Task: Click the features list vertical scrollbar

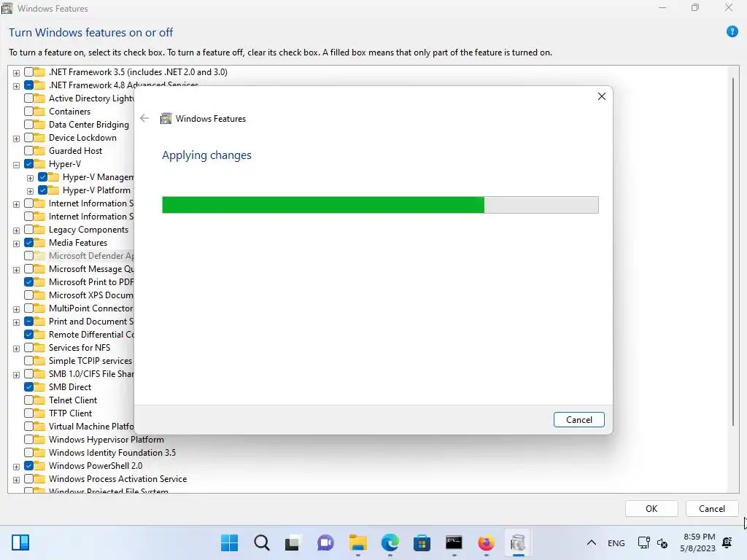Action: pyautogui.click(x=732, y=251)
